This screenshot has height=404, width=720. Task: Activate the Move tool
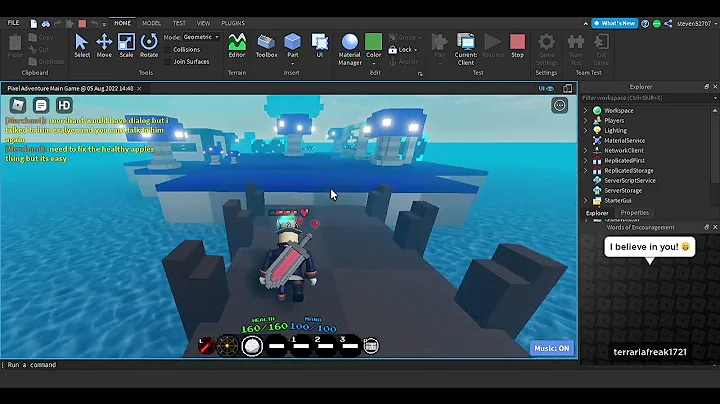coord(104,45)
